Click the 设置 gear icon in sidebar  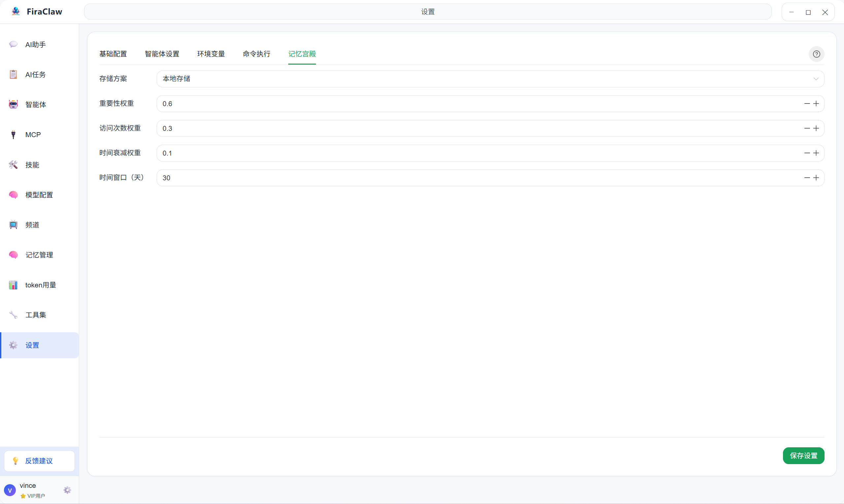coord(13,345)
